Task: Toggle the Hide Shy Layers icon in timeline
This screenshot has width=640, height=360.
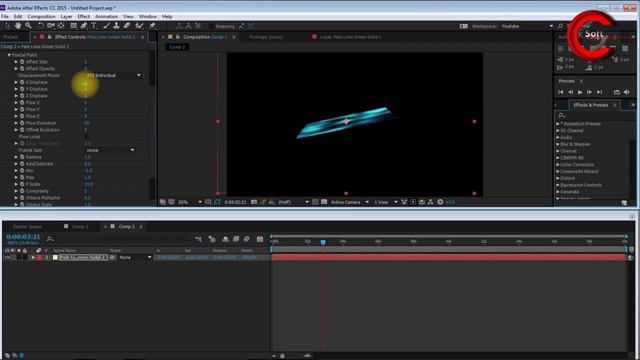Action: (x=225, y=239)
